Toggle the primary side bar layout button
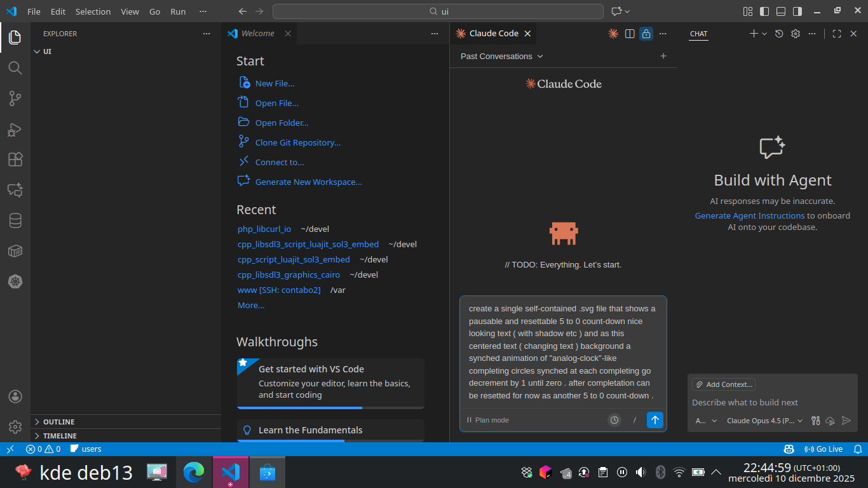Viewport: 868px width, 488px height. tap(764, 11)
